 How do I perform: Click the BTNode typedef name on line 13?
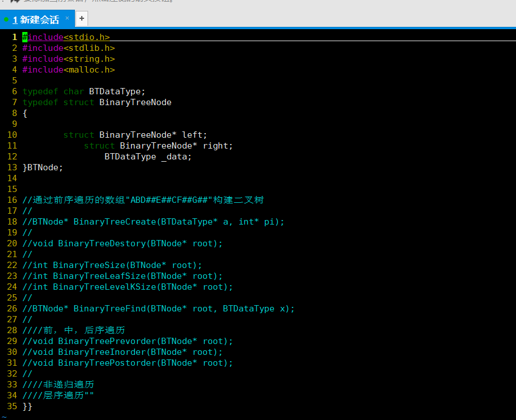(42, 167)
